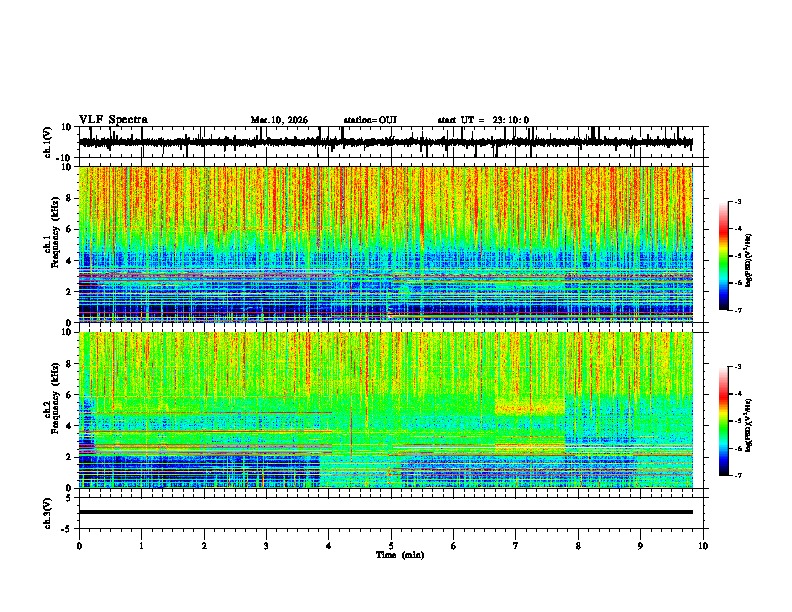Viewport: 792px width, 612px height.
Task: Click the "9" tick on time axis
Action: pyautogui.click(x=640, y=546)
